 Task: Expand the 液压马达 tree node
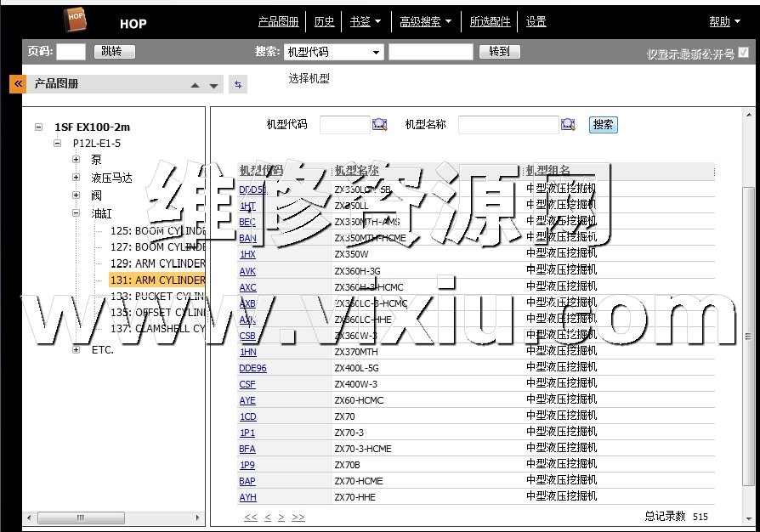[76, 178]
